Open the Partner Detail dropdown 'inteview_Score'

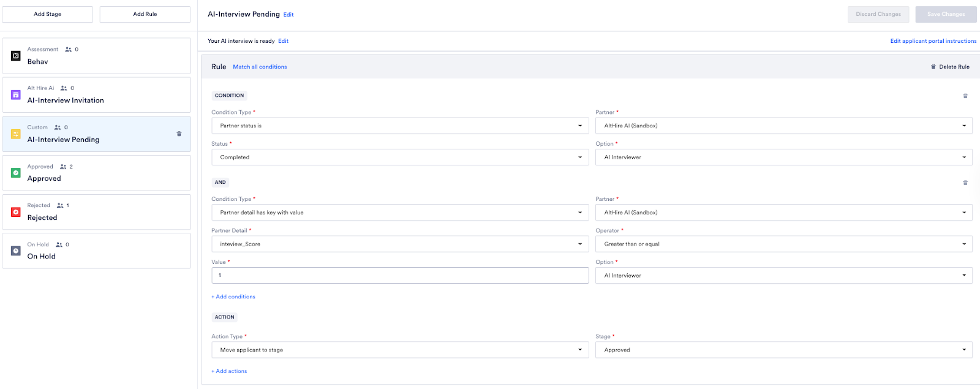coord(399,244)
